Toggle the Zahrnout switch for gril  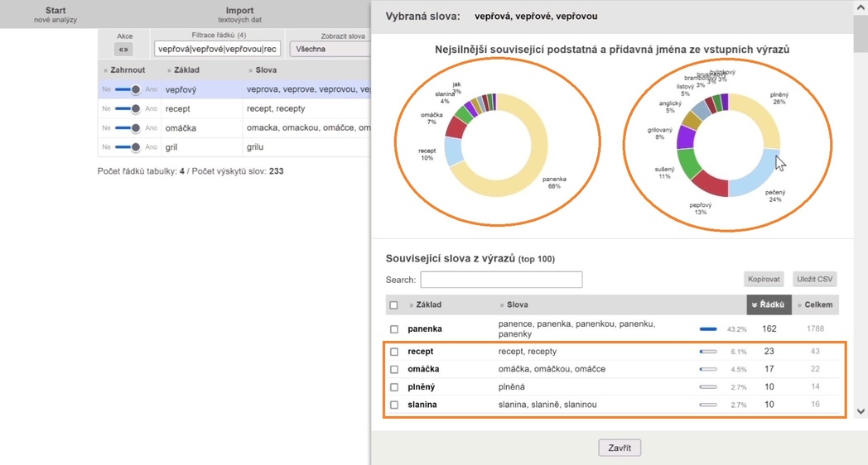(x=128, y=147)
